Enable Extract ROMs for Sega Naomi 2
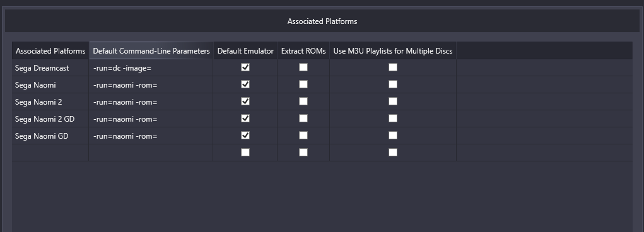The height and width of the screenshot is (232, 644). coord(303,101)
